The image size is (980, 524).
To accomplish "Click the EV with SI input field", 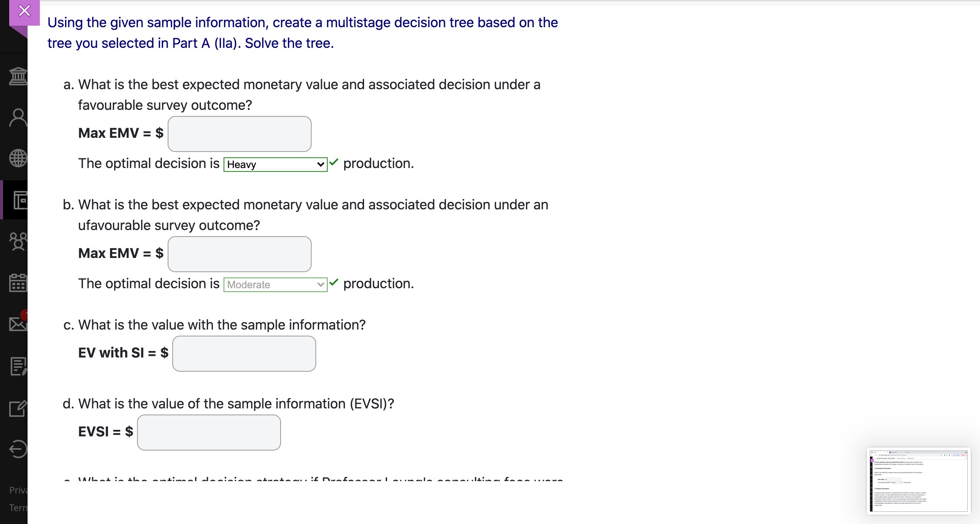I will tap(244, 353).
